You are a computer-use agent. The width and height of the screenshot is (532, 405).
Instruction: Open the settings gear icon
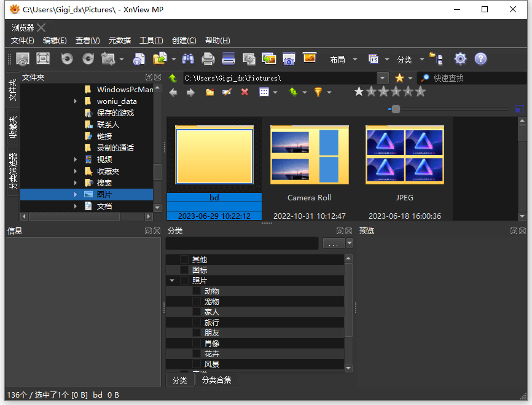point(460,59)
